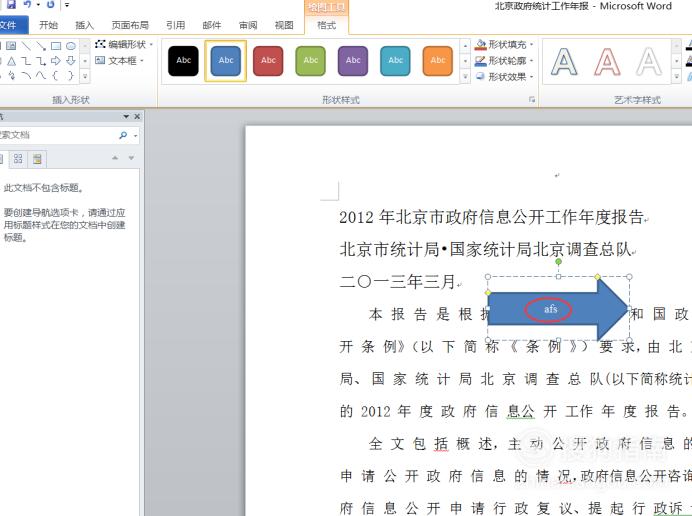Apply the green Abc shape style
The image size is (692, 516).
(x=310, y=60)
